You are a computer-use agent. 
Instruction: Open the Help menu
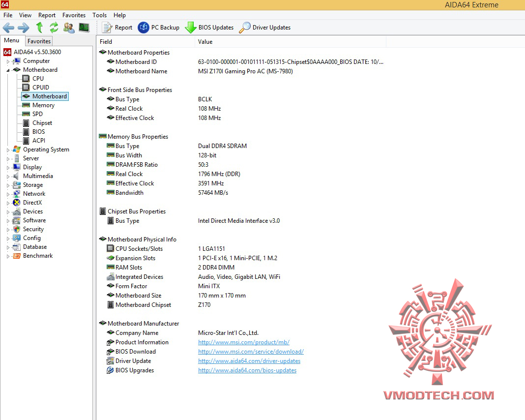point(119,15)
